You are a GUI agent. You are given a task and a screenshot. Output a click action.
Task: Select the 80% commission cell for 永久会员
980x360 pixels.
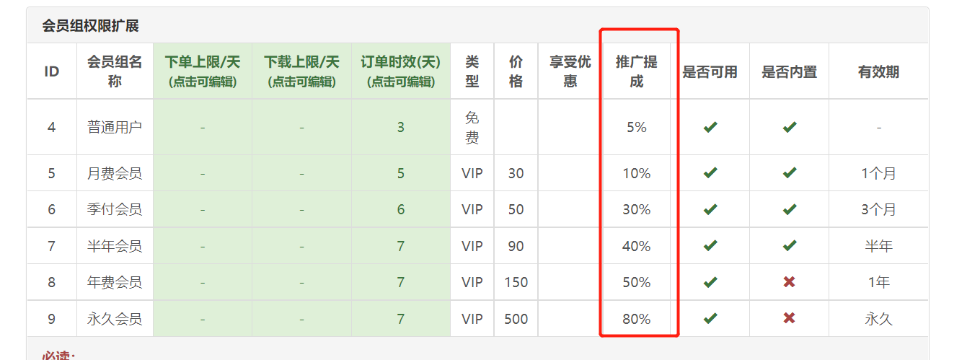(x=637, y=318)
